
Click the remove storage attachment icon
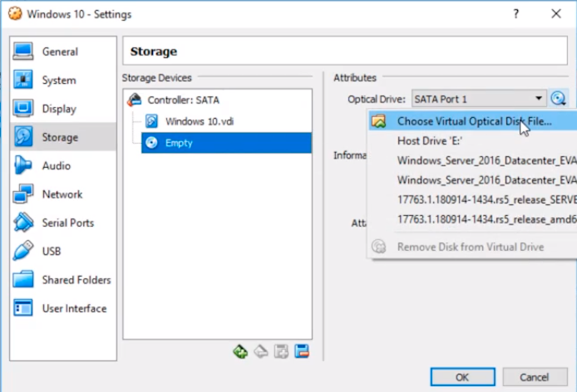tap(302, 351)
